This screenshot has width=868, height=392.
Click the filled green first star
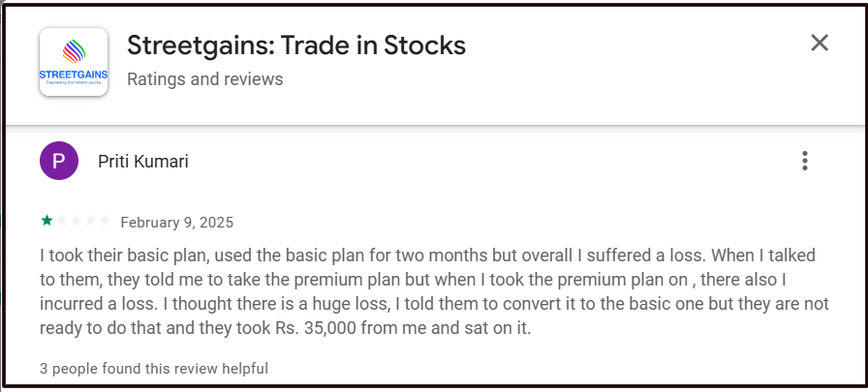(46, 222)
